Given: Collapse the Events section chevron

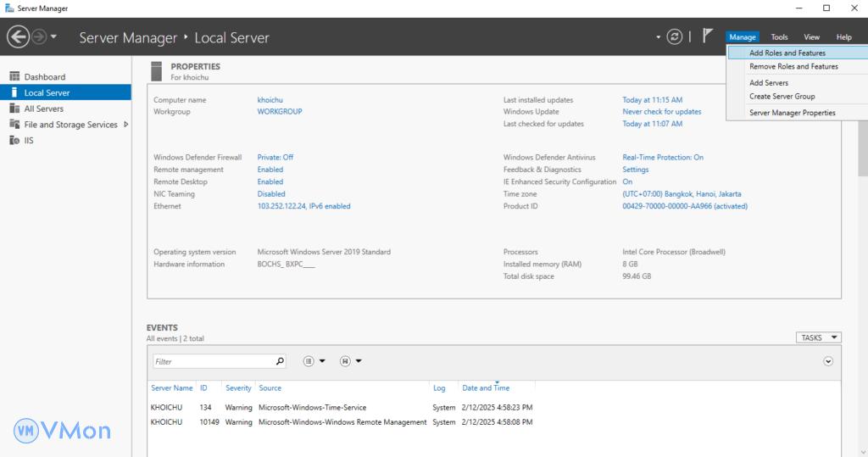Looking at the screenshot, I should click(x=828, y=361).
